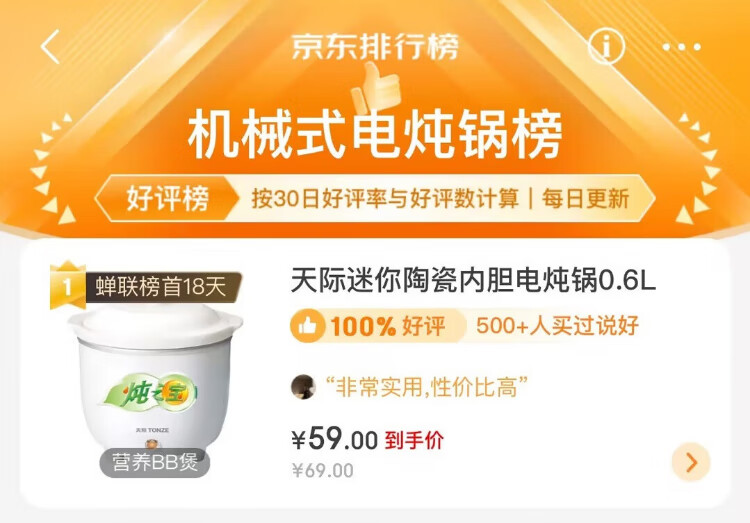Tap the 机械式电炖锅榜 heading
The height and width of the screenshot is (523, 750).
tap(375, 134)
